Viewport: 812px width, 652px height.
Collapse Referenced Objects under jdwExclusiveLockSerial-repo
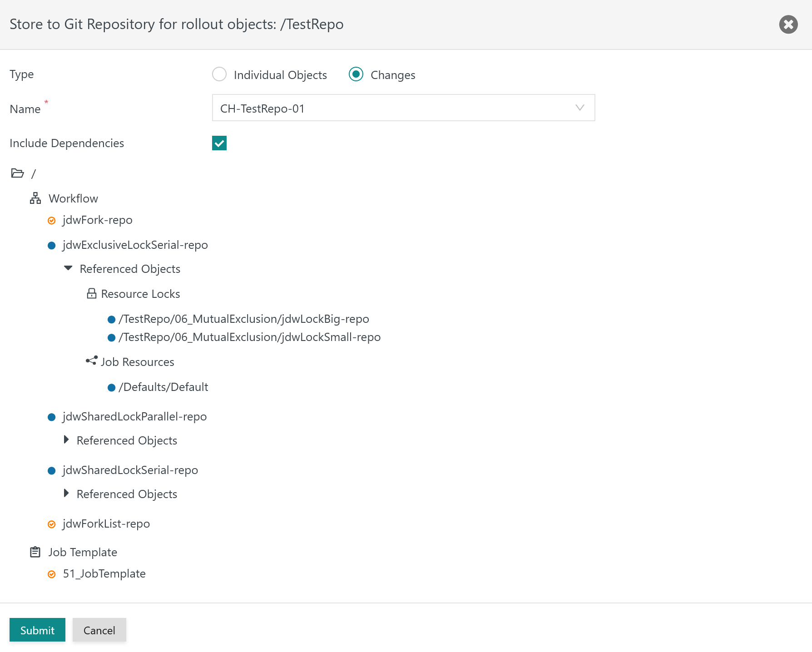point(68,268)
